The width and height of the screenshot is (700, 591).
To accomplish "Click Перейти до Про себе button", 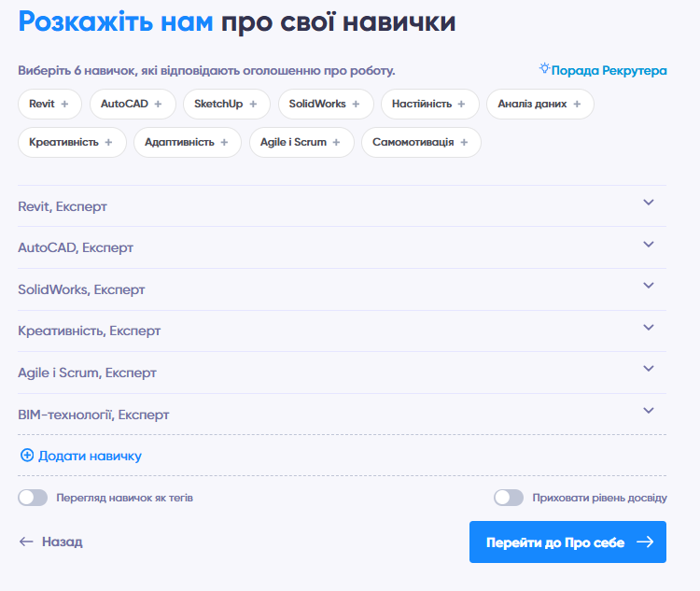I will [567, 542].
